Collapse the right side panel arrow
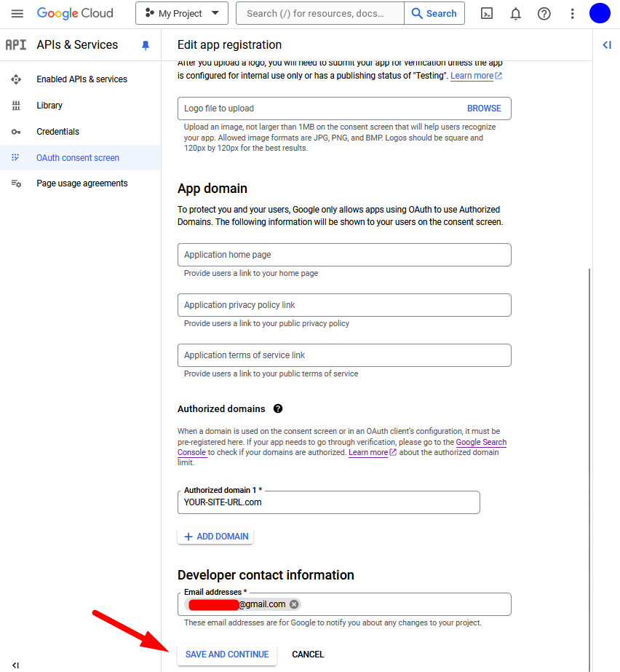This screenshot has width=620, height=672. coord(607,44)
